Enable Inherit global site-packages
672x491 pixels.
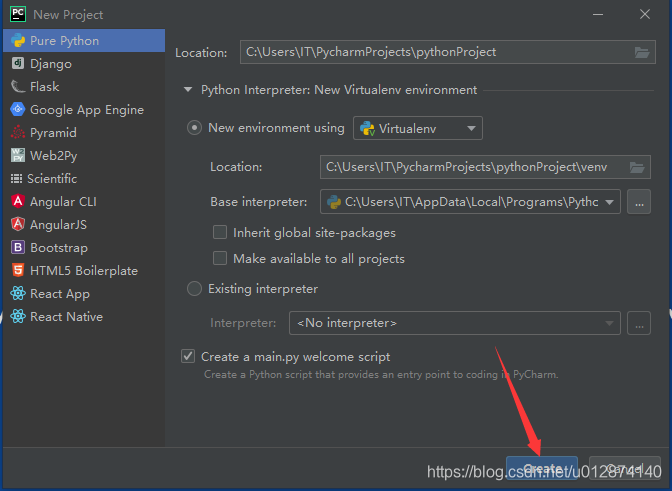tap(220, 232)
